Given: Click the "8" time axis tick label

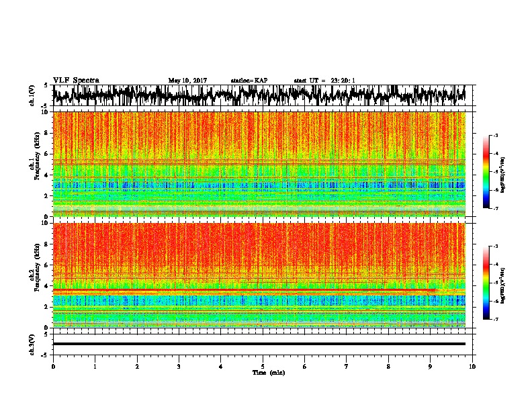Looking at the screenshot, I should [388, 367].
